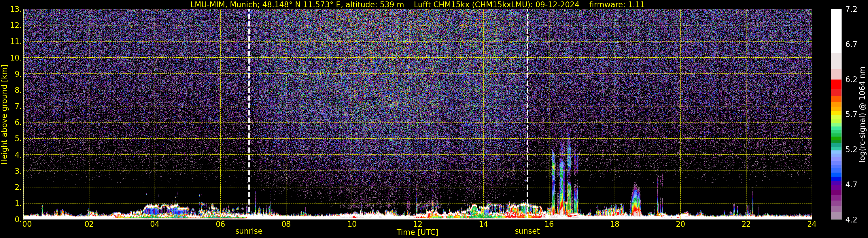Image resolution: width=868 pixels, height=238 pixels.
Task: Click x-axis tick label 04
Action: pos(155,224)
